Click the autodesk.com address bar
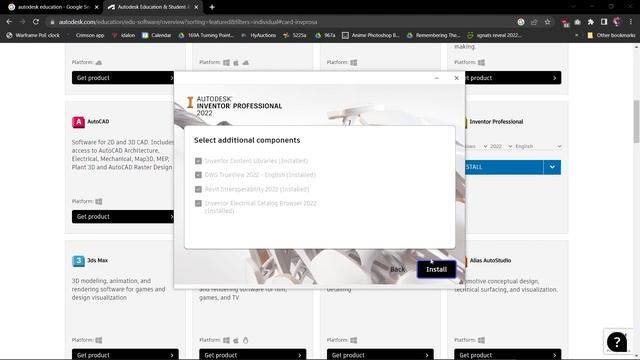 [282, 22]
